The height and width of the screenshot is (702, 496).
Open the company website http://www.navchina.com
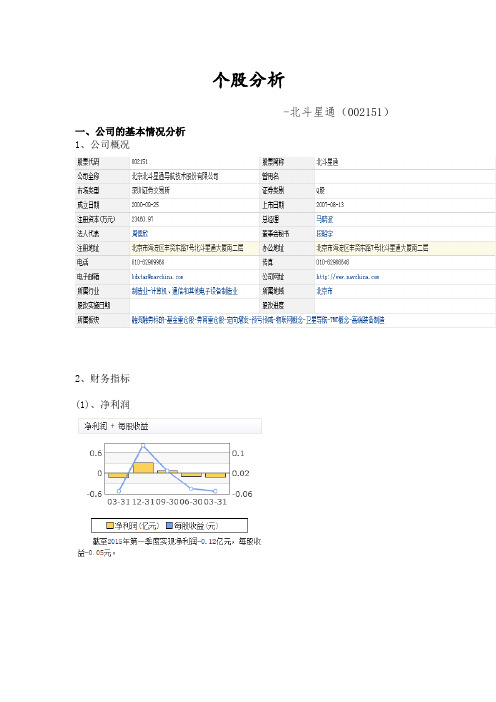[x=347, y=277]
